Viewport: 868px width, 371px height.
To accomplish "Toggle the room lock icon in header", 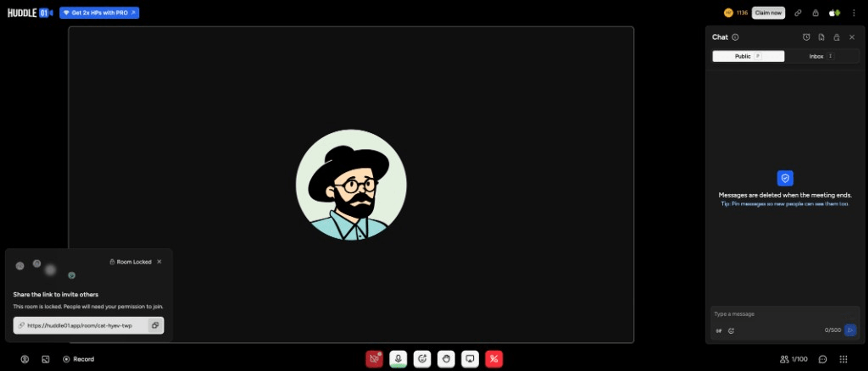I will pyautogui.click(x=815, y=13).
